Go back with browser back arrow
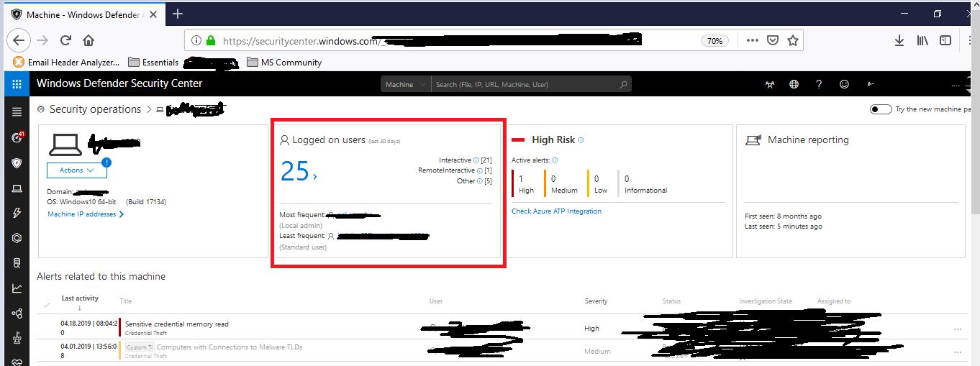980x366 pixels. click(19, 40)
